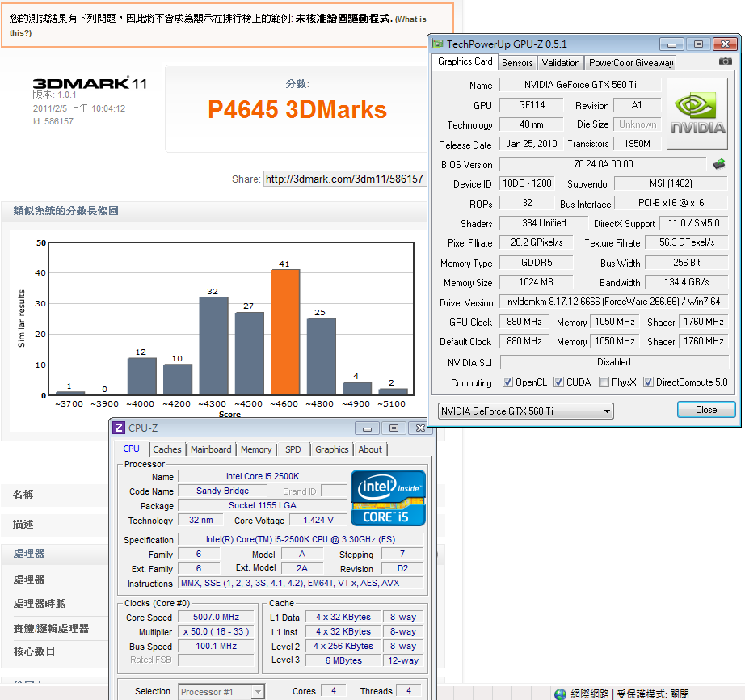Click the ~4500 histogram bar labeled 27
This screenshot has height=700, width=745.
click(250, 353)
